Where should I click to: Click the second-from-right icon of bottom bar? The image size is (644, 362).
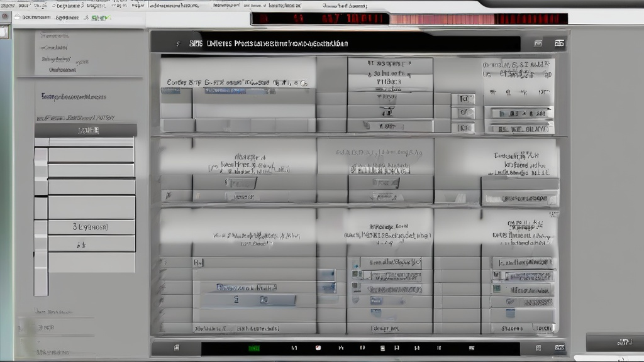[x=538, y=348]
